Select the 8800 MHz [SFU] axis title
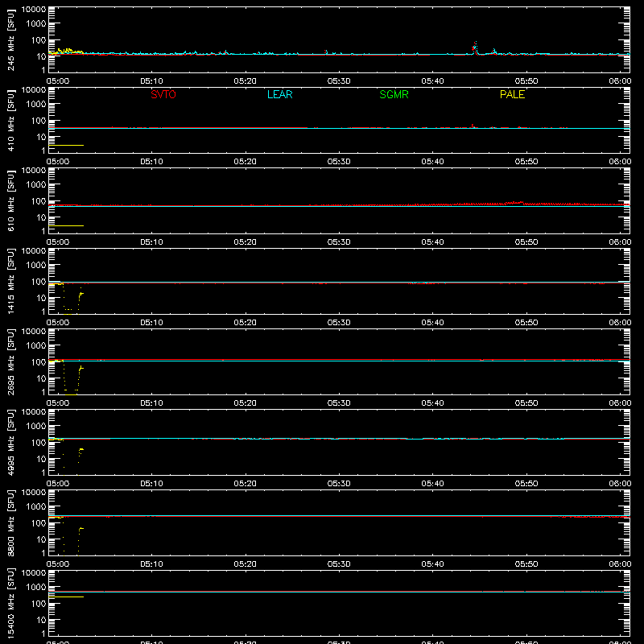This screenshot has height=644, width=644. pyautogui.click(x=11, y=522)
